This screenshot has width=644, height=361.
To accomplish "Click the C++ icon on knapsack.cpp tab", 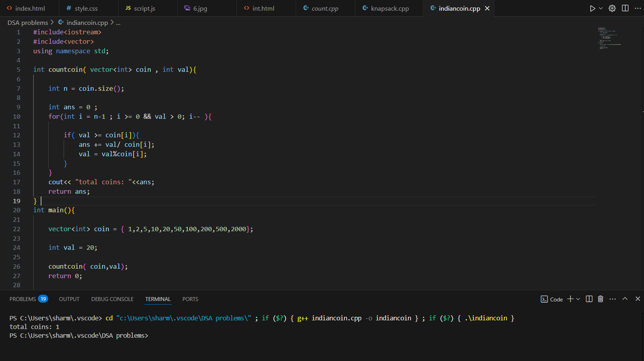I will (365, 9).
